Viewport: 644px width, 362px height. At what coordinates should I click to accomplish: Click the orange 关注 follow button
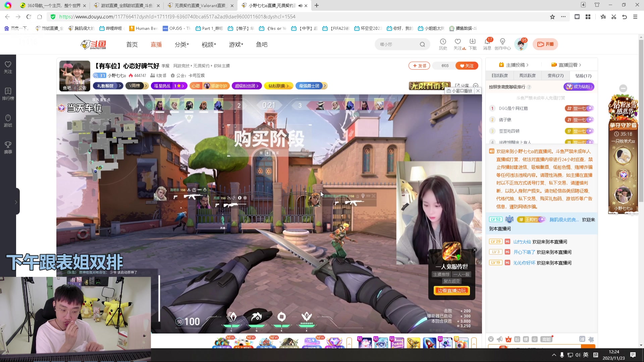(467, 66)
